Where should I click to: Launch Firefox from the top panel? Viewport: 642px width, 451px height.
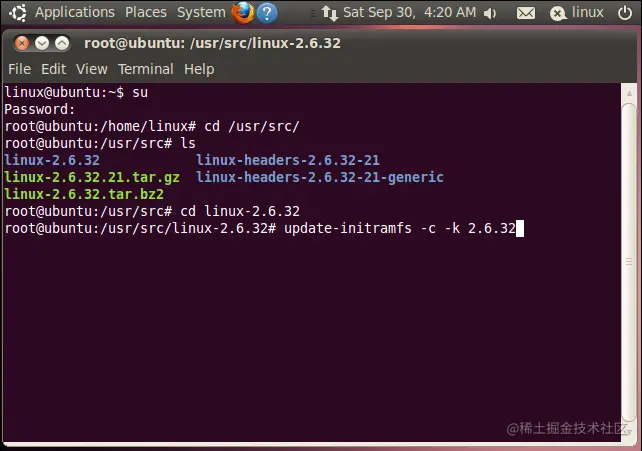(x=243, y=13)
